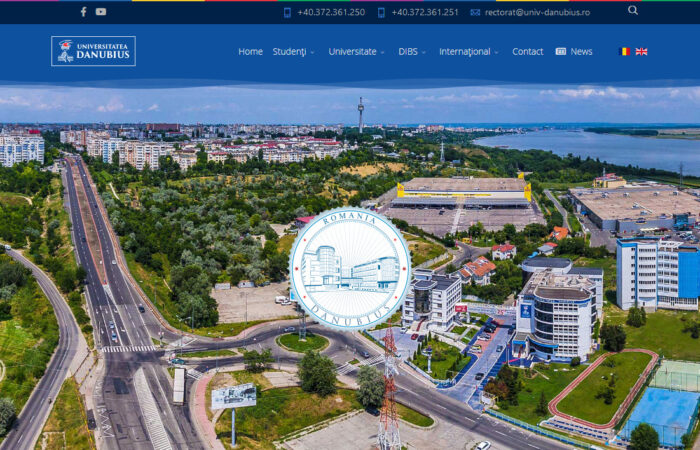Screen dimensions: 700x450
Task: Open the News section
Action: click(x=581, y=51)
